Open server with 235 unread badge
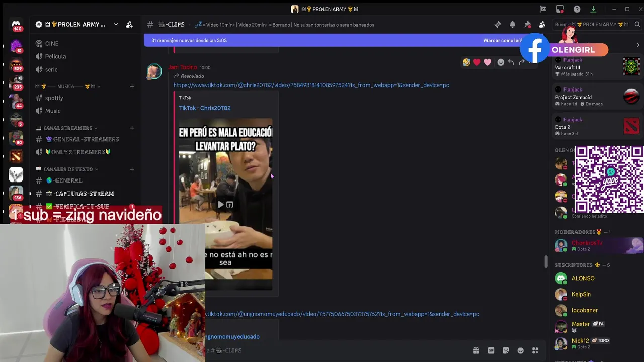Viewport: 644px width, 362px height. click(16, 82)
